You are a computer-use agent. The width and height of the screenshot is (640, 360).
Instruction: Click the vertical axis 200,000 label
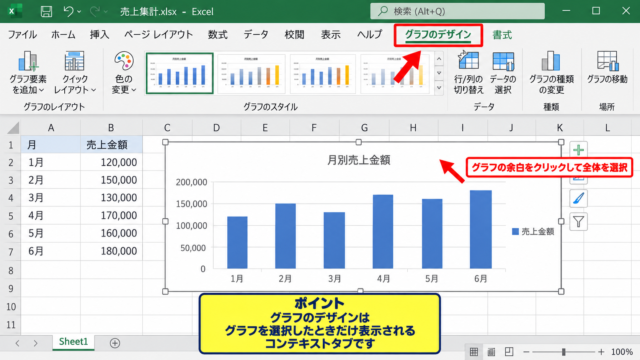(191, 182)
